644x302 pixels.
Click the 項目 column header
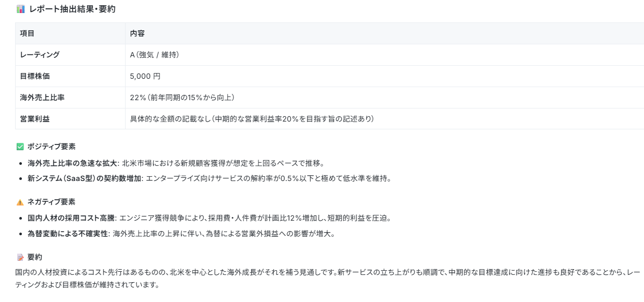27,33
